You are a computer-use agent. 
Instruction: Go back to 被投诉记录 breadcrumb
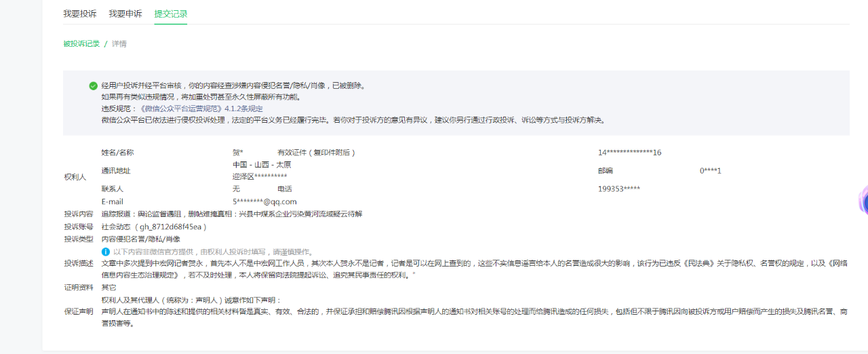click(x=81, y=43)
